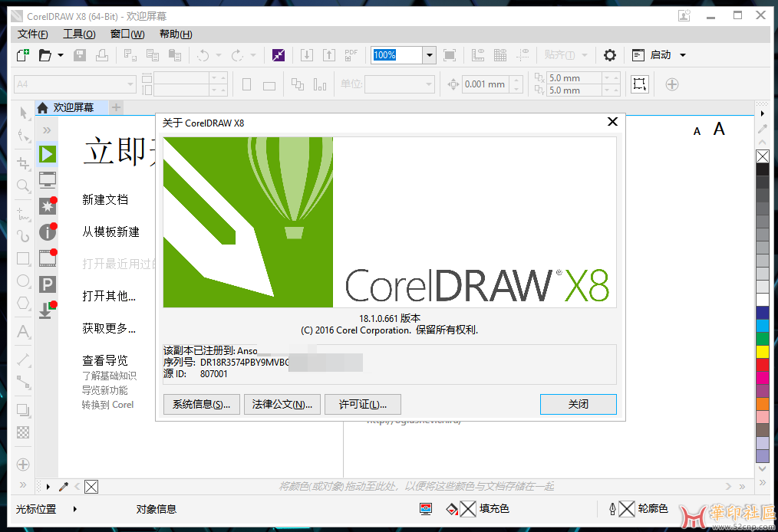
Task: Select the Ellipse tool
Action: click(23, 281)
